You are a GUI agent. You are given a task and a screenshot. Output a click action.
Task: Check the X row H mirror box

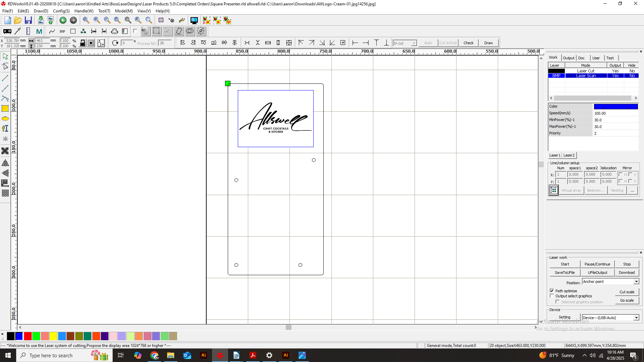tap(621, 174)
